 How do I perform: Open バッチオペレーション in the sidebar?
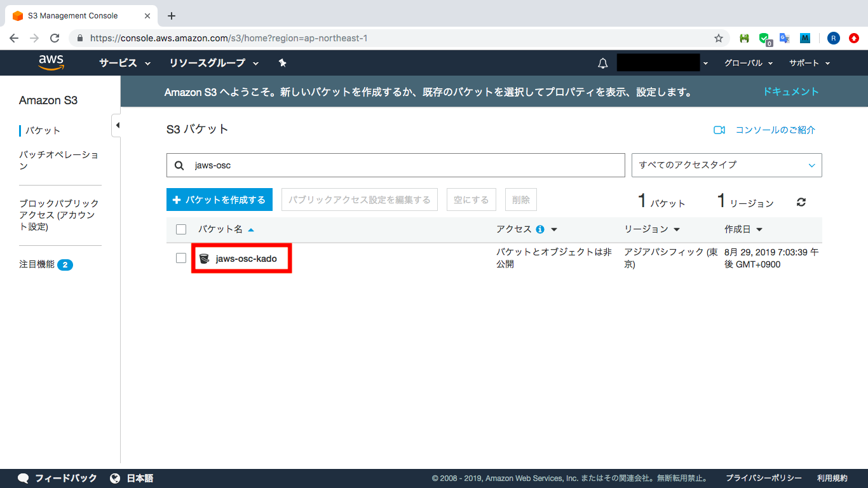click(x=58, y=160)
